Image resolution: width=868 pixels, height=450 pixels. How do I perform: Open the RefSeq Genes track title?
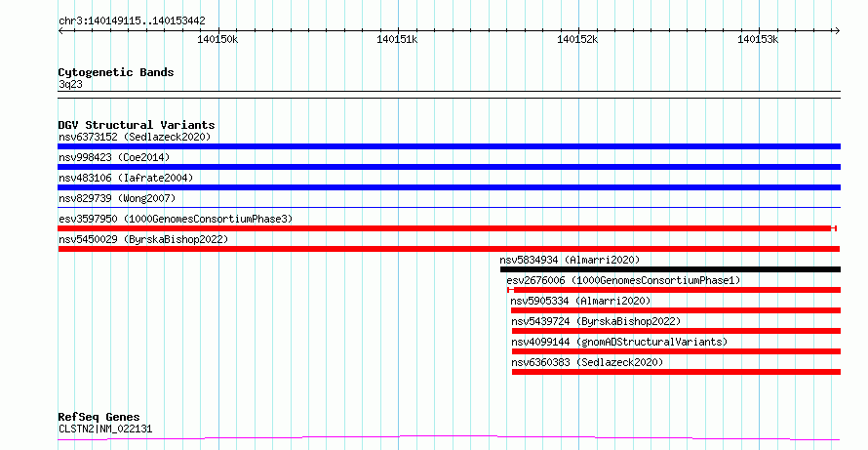click(99, 417)
